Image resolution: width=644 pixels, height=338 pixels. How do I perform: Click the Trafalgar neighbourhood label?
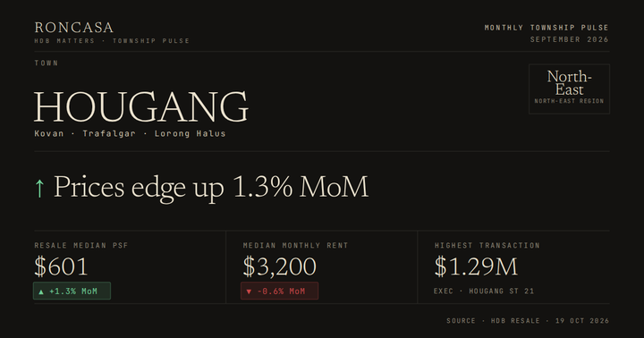click(109, 133)
